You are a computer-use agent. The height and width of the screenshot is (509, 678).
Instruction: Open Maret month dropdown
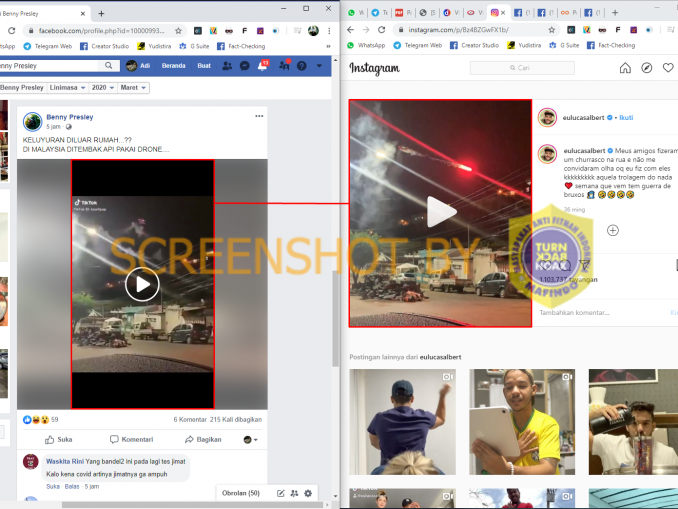(x=133, y=87)
